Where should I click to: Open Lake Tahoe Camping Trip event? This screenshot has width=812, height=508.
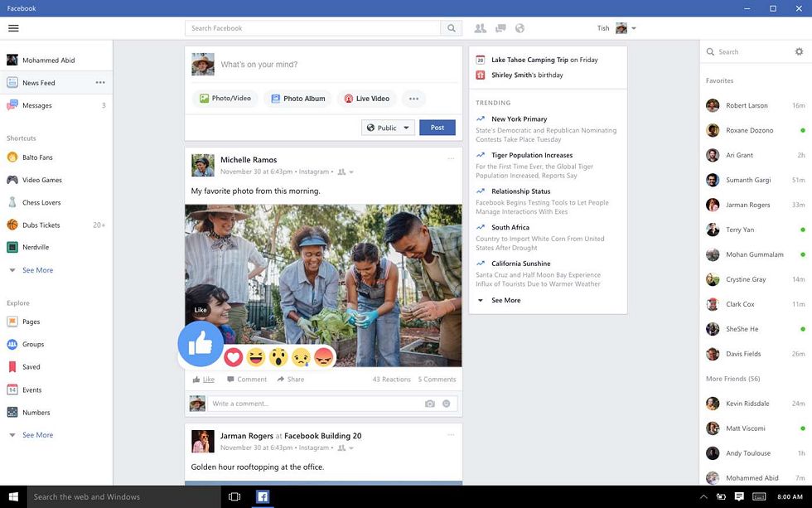coord(544,60)
